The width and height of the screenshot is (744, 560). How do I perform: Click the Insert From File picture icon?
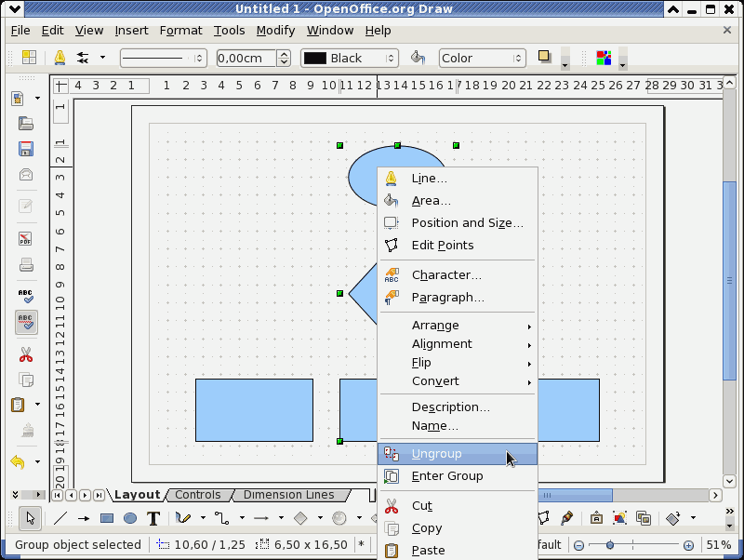(x=619, y=518)
